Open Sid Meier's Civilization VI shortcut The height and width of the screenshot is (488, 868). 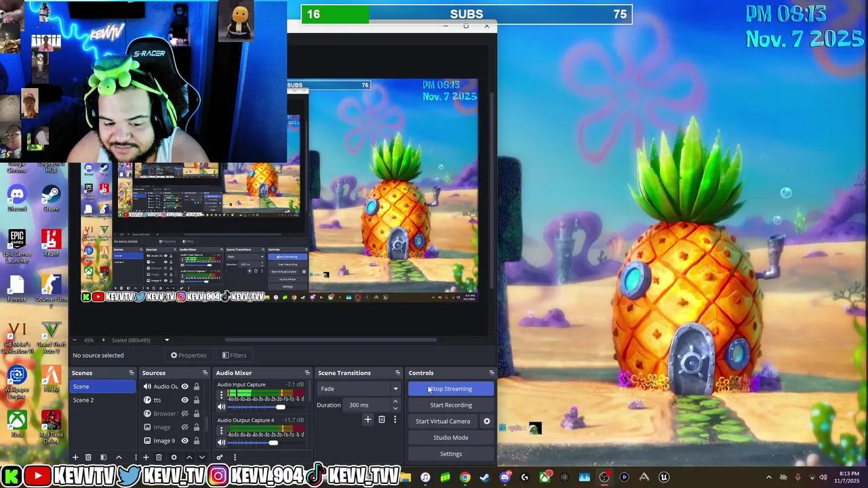click(x=17, y=338)
